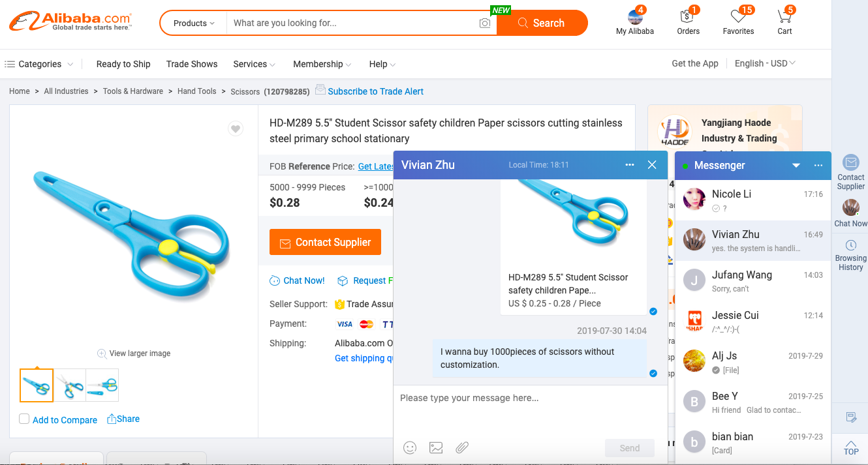868x465 pixels.
Task: Click Yangjiang Haode supplier logo
Action: [x=675, y=130]
